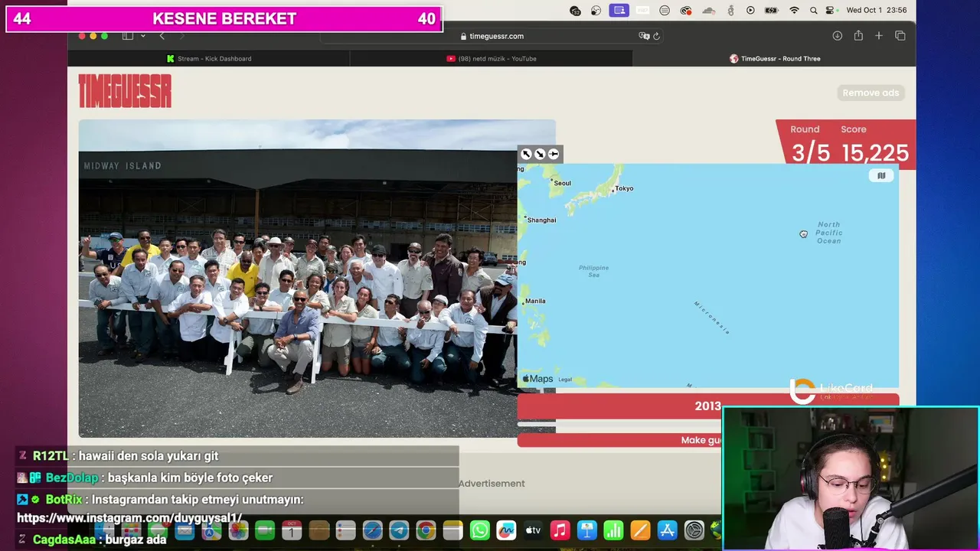The height and width of the screenshot is (551, 980).
Task: Click the Shanghai label on the map
Action: (x=541, y=220)
